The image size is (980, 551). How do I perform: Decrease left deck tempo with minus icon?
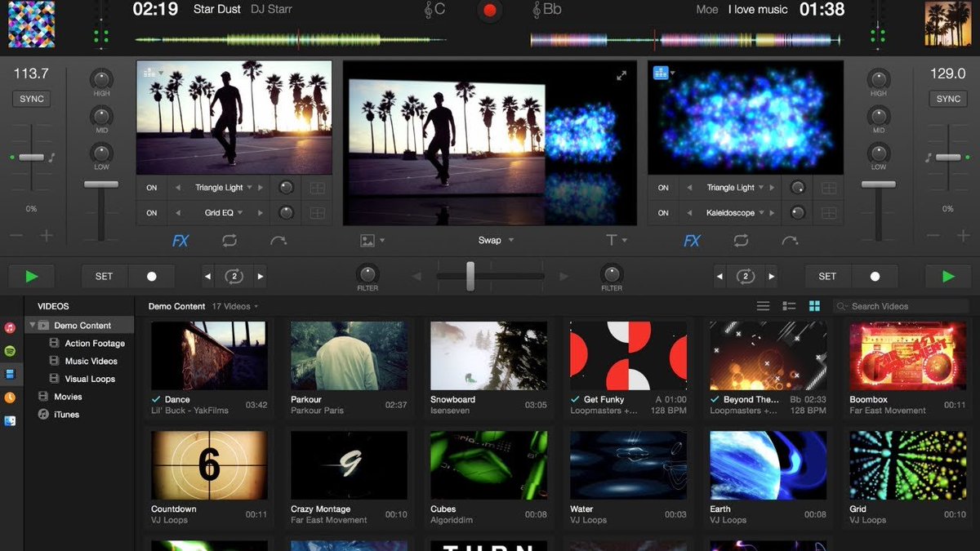click(x=16, y=236)
